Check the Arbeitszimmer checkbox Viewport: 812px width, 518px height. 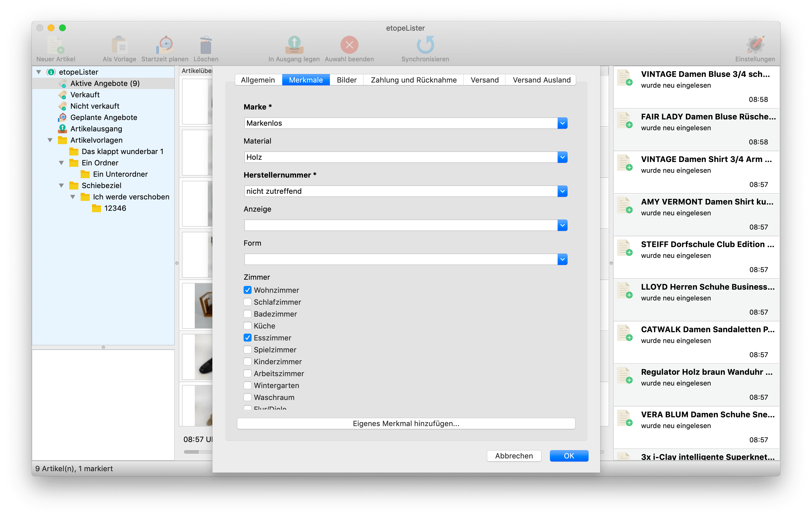pyautogui.click(x=248, y=373)
